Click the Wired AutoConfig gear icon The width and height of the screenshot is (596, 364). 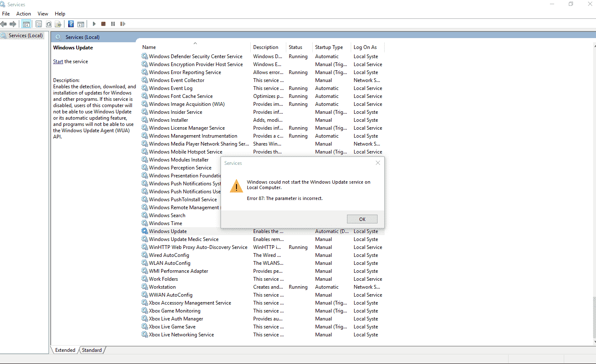click(145, 255)
